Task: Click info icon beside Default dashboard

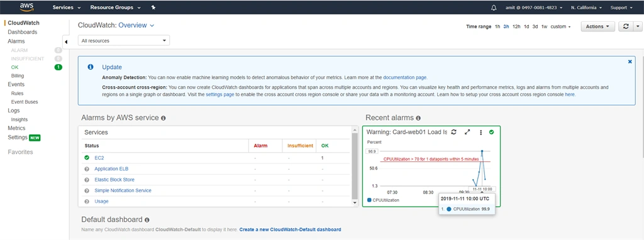Action: (147, 220)
